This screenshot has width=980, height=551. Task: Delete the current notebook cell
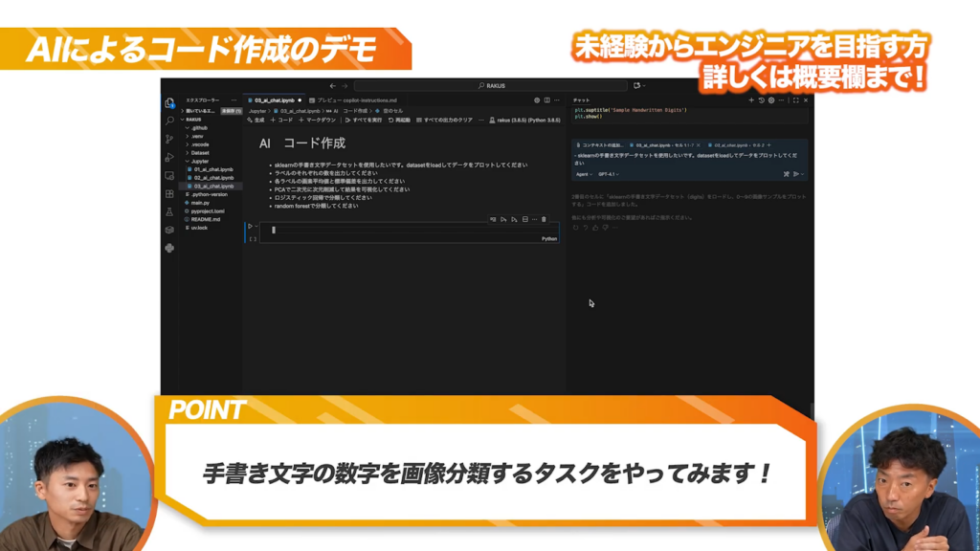click(x=544, y=219)
